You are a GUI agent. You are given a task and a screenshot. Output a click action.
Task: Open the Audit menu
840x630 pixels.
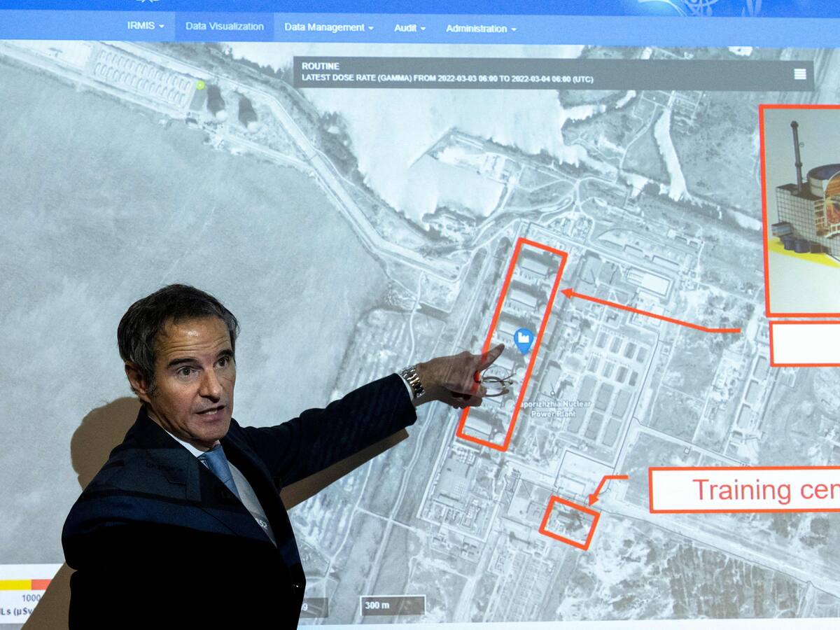(409, 27)
